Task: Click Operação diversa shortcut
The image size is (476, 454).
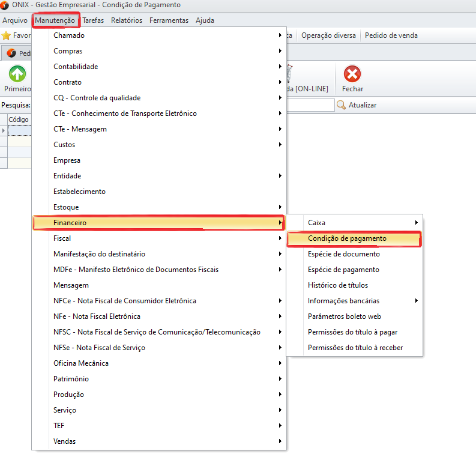Action: tap(329, 35)
